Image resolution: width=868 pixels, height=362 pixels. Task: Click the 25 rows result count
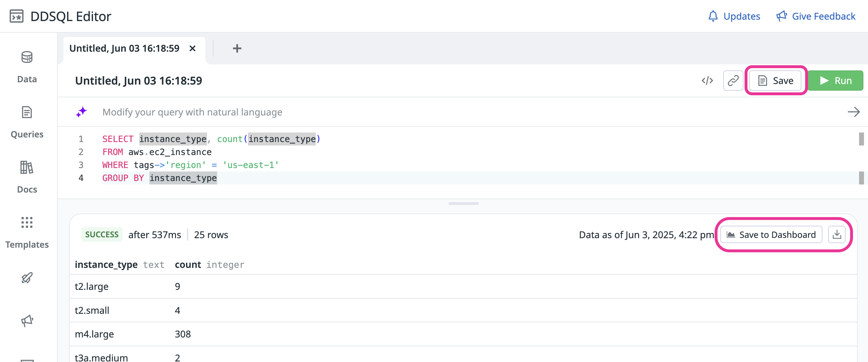pos(211,235)
